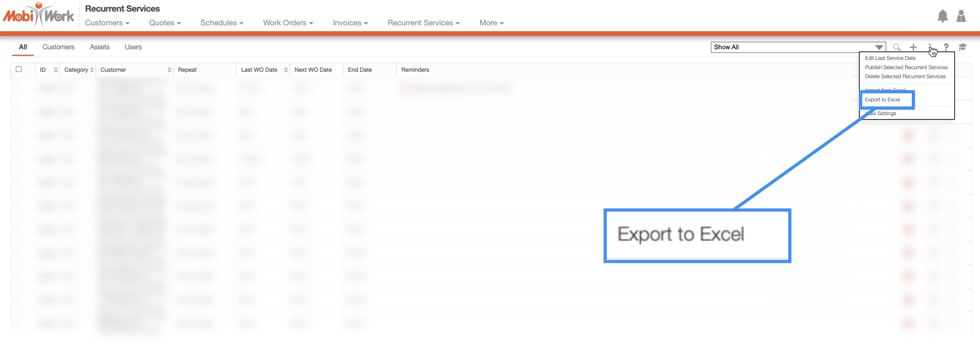This screenshot has width=980, height=345.
Task: Expand the Work Orders navigation menu
Action: click(x=288, y=23)
